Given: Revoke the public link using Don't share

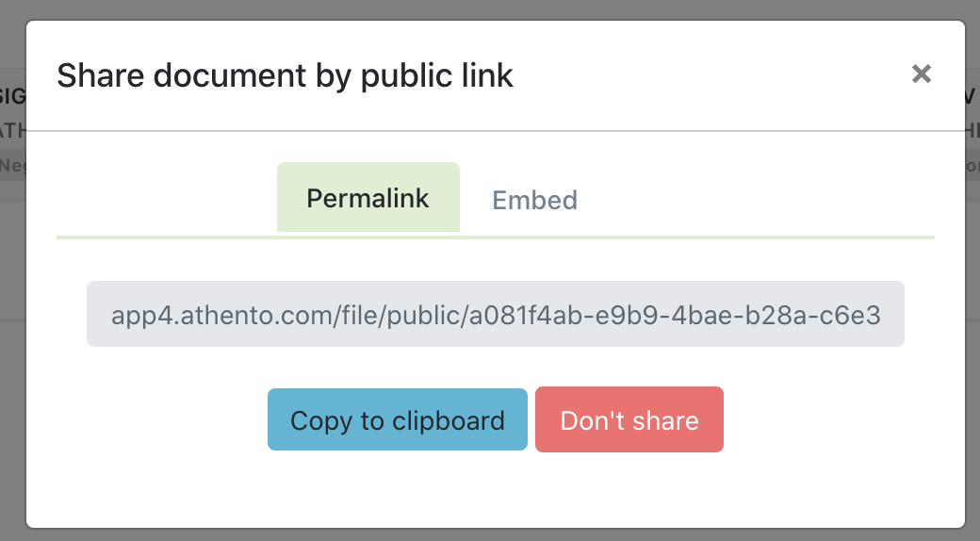Looking at the screenshot, I should 629,419.
